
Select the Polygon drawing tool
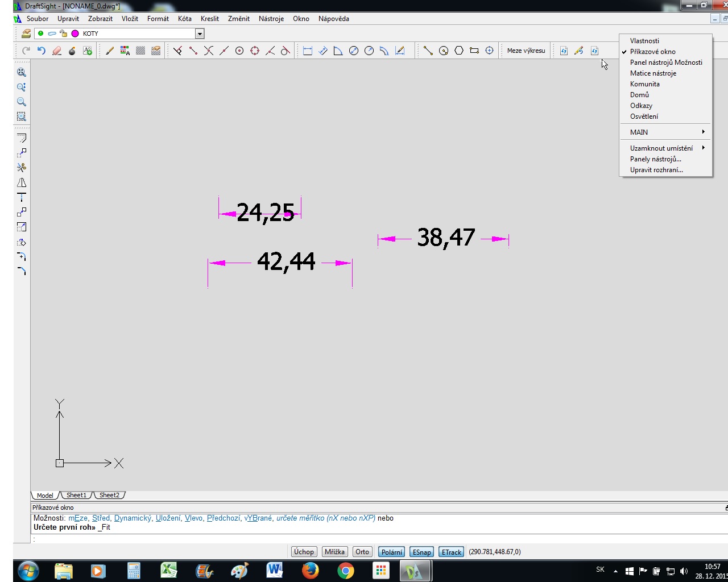click(x=458, y=51)
